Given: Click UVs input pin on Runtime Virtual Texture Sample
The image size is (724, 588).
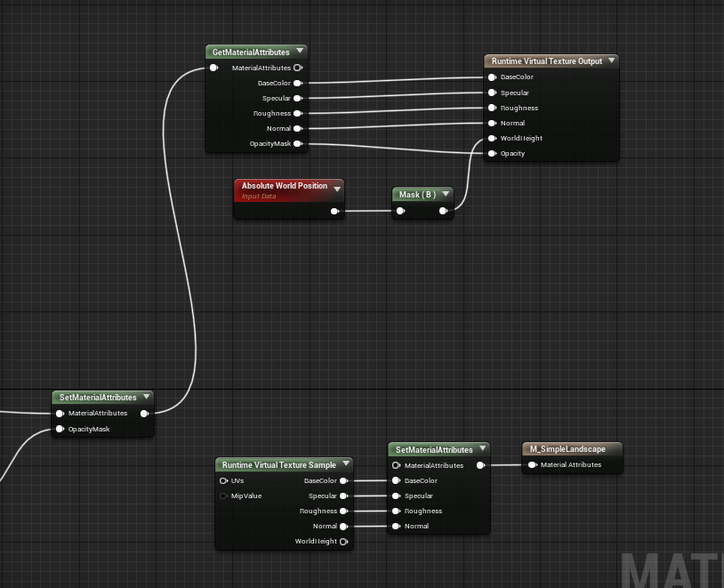Looking at the screenshot, I should point(224,481).
